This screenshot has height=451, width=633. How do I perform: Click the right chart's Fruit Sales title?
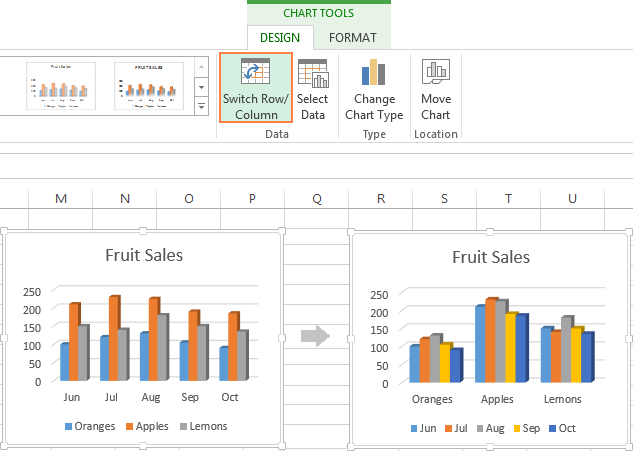491,257
